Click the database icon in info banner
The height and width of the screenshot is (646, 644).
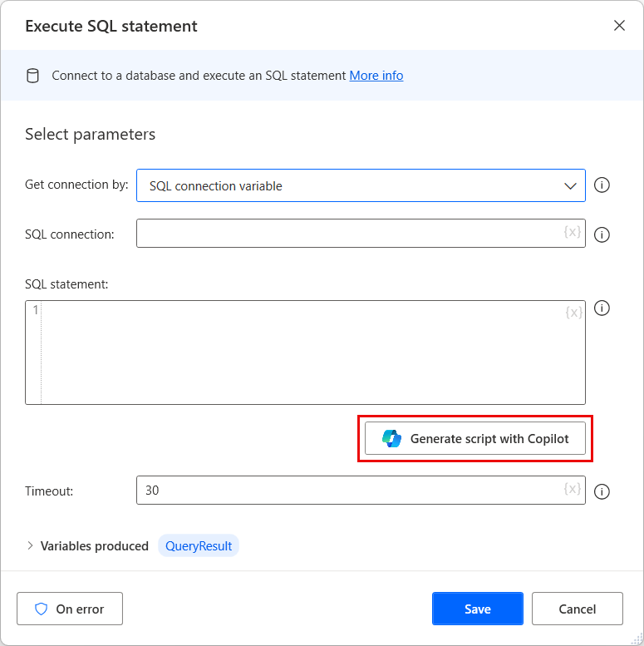pos(33,76)
